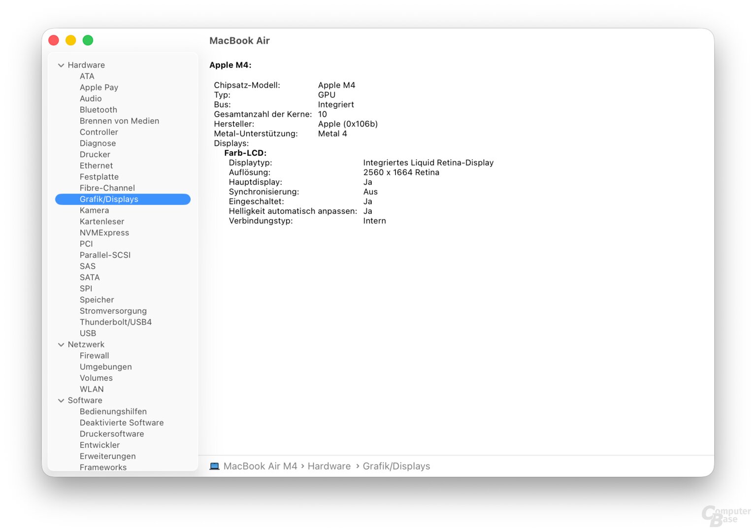Click the red close window button
Image resolution: width=756 pixels, height=532 pixels.
54,40
